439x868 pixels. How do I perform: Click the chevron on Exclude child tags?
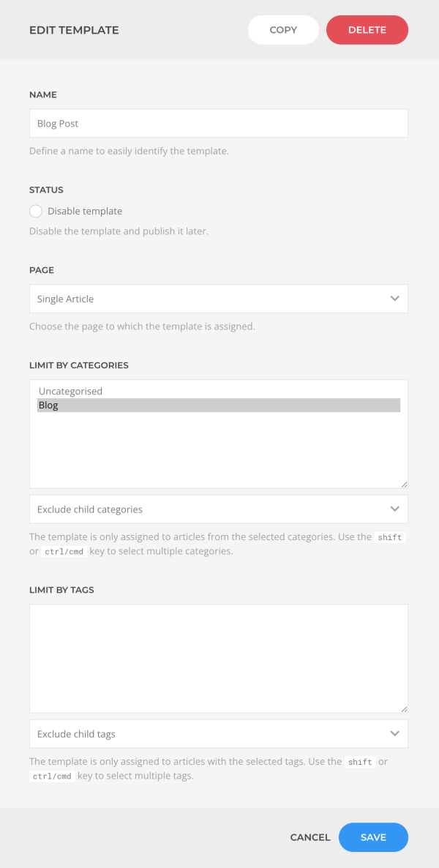point(394,733)
